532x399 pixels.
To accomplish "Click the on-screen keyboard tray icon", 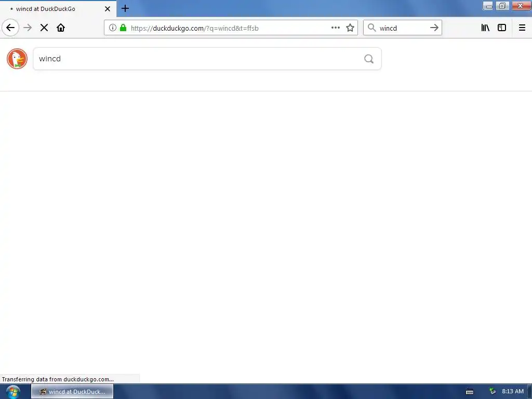I will coord(470,392).
